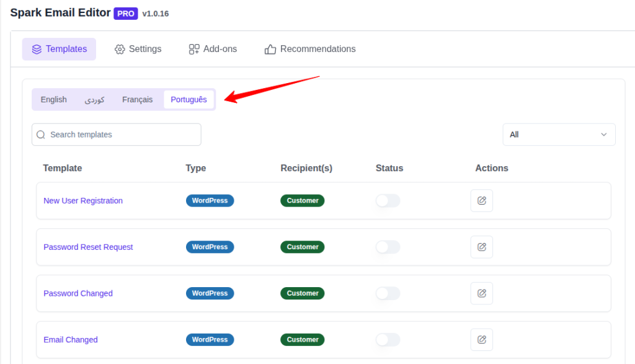
Task: Click the chevron arrow on the All dropdown
Action: (x=603, y=135)
